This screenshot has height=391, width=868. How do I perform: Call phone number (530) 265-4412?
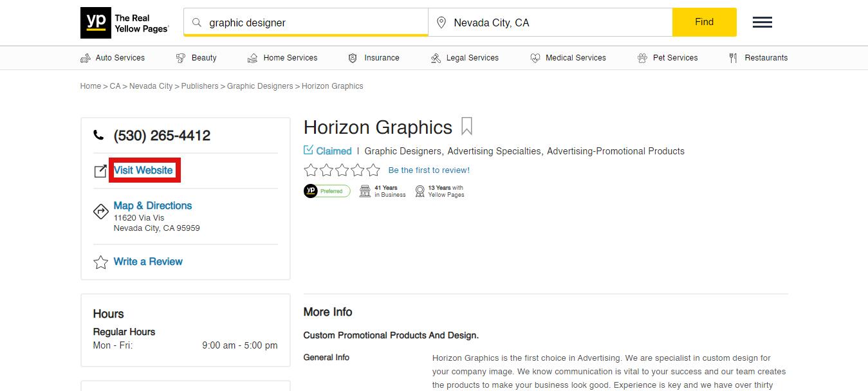(162, 136)
